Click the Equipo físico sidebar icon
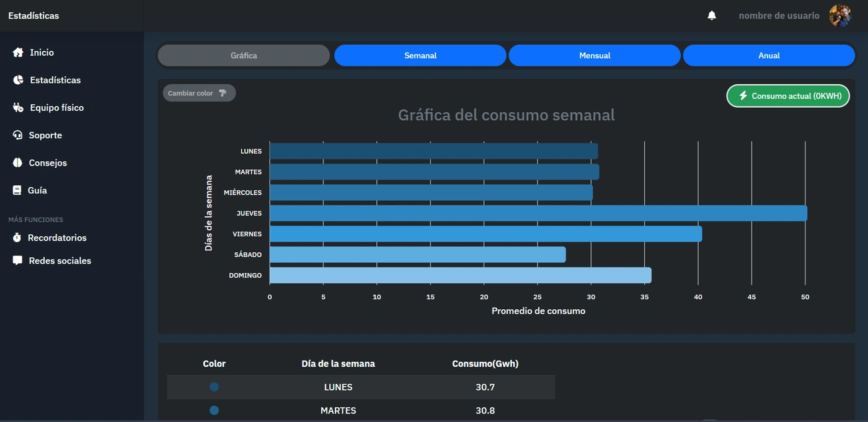868x422 pixels. [x=18, y=108]
